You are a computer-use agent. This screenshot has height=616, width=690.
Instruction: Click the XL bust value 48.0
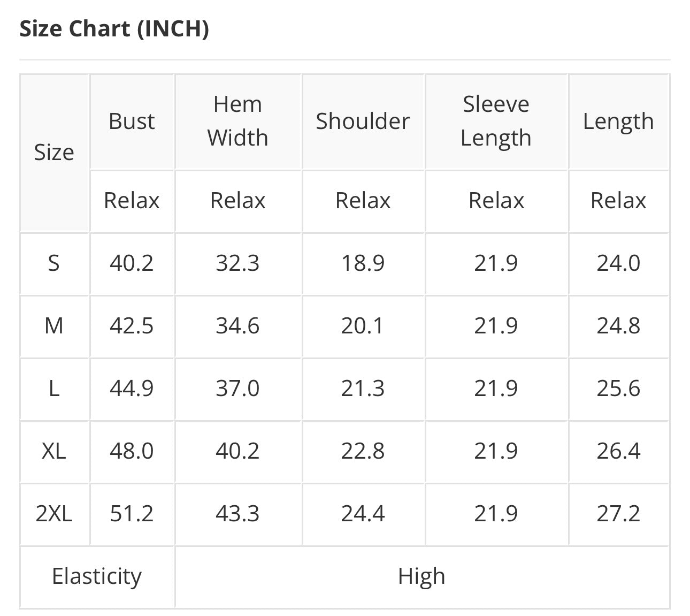coord(132,451)
